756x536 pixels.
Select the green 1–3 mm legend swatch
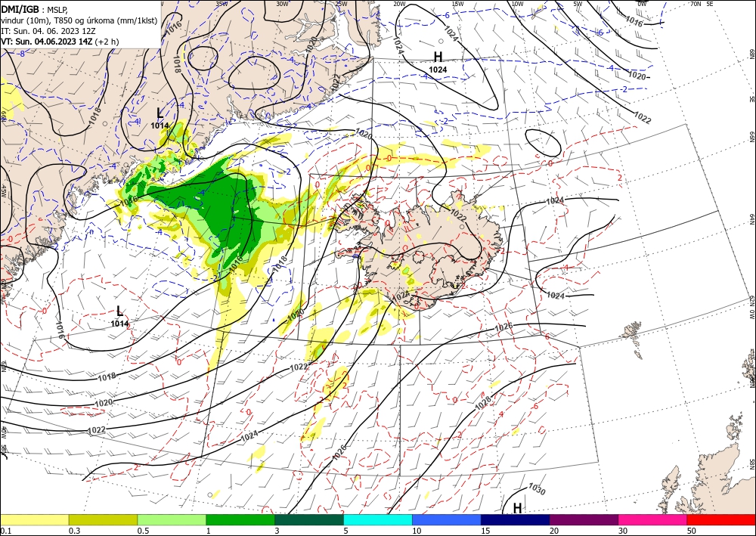point(240,519)
